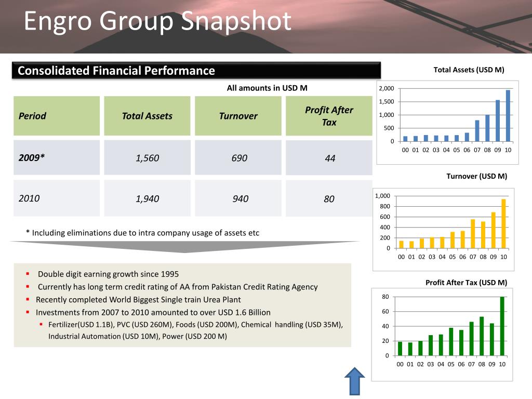Click the 940 turnover cell
532x399 pixels.
pyautogui.click(x=238, y=198)
